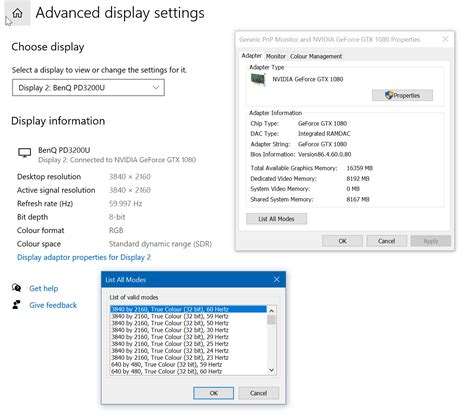Select mode 3840 by 2160, 30 Hertz
474x420 pixels.
coord(188,330)
